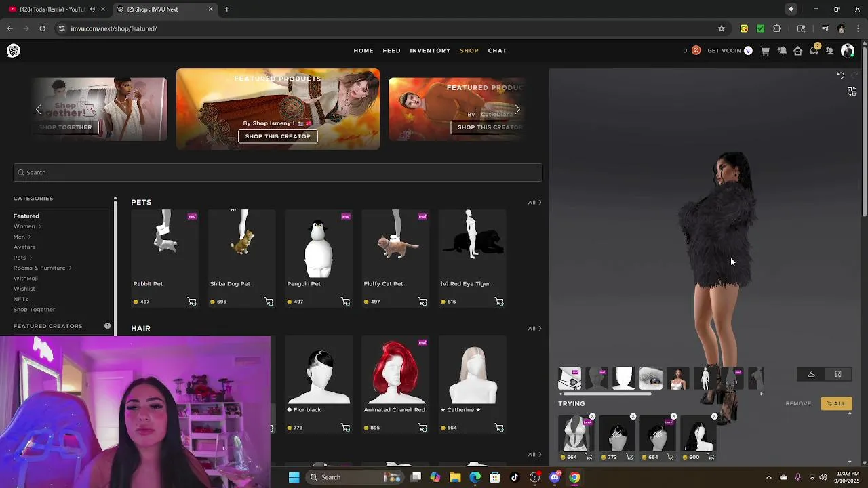Reload the page in Chrome
Viewport: 868px width, 488px height.
pyautogui.click(x=43, y=28)
